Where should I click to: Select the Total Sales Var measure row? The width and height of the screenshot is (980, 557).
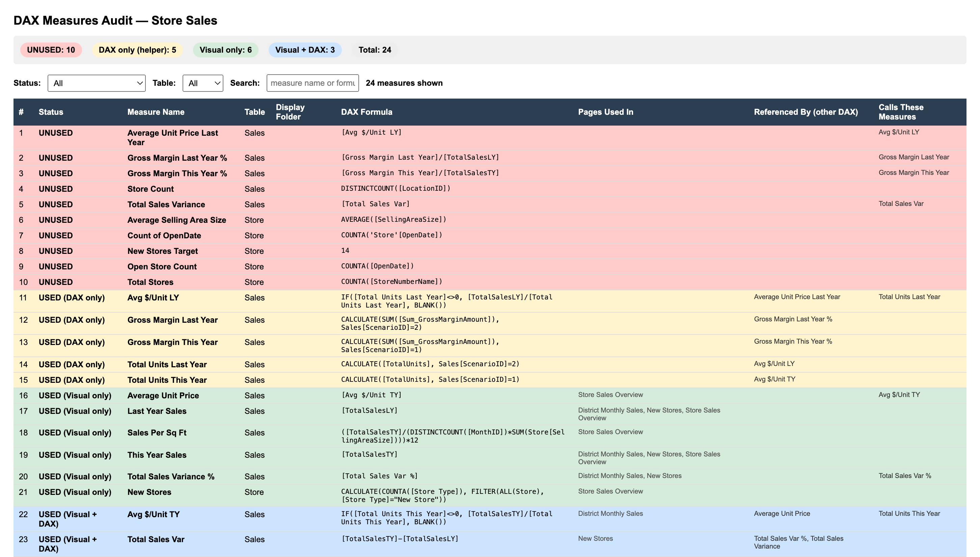coord(156,539)
